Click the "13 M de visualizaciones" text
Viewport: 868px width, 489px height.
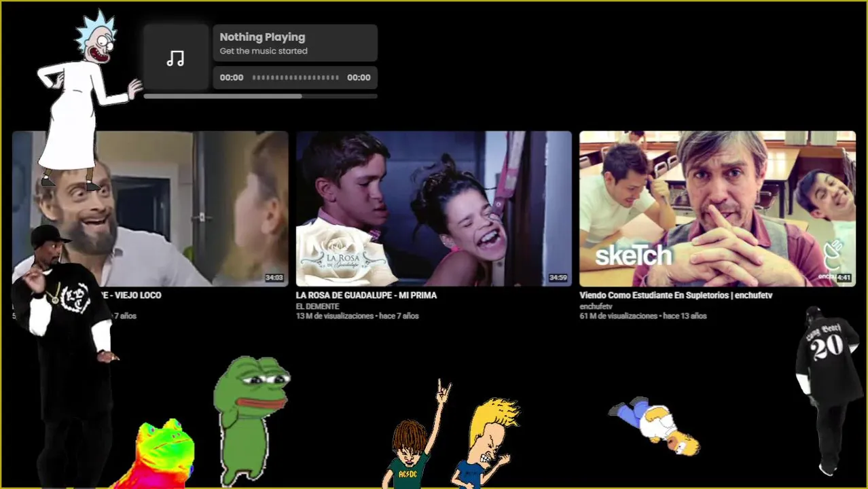coord(335,316)
